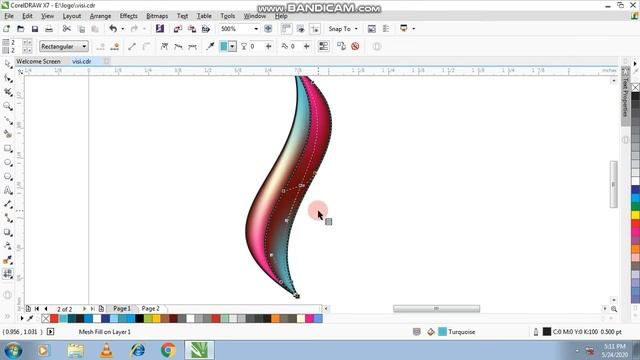640x360 pixels.
Task: Select the Polygon tool in toolbox
Action: 8,176
